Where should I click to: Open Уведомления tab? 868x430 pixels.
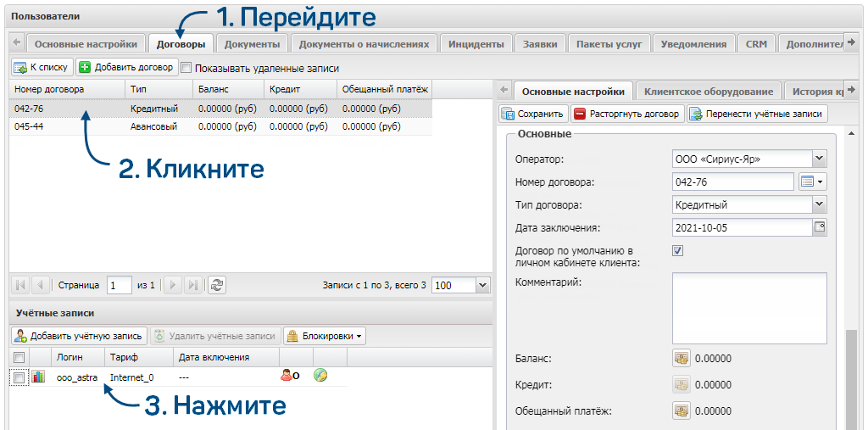tap(693, 44)
